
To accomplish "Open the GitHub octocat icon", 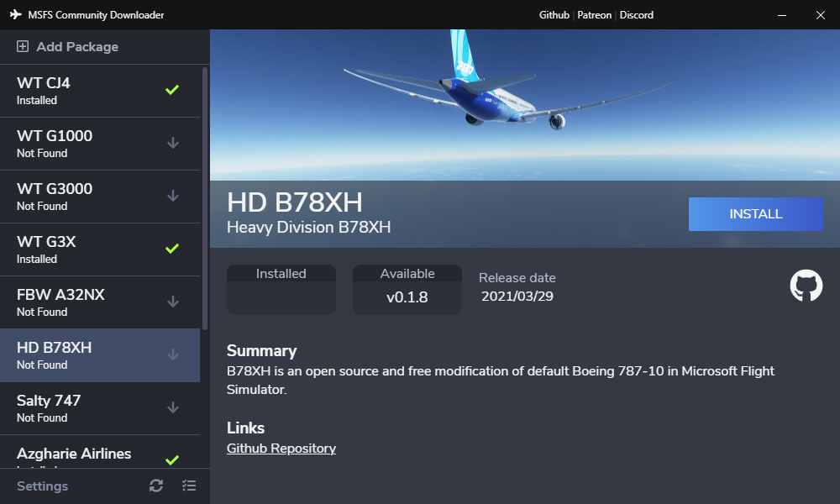I will pos(806,286).
